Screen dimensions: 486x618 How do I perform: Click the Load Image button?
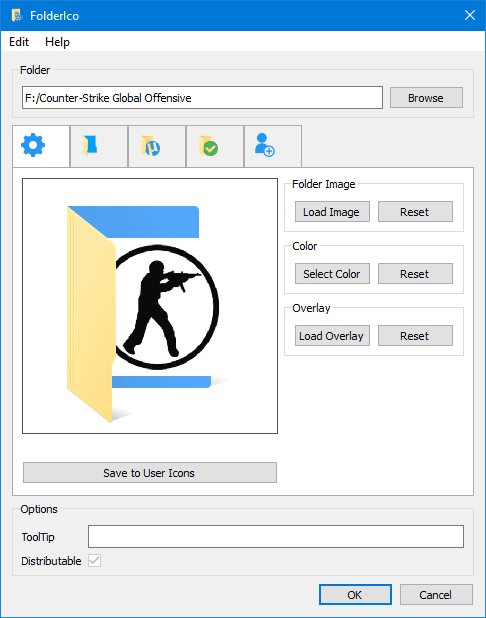332,212
